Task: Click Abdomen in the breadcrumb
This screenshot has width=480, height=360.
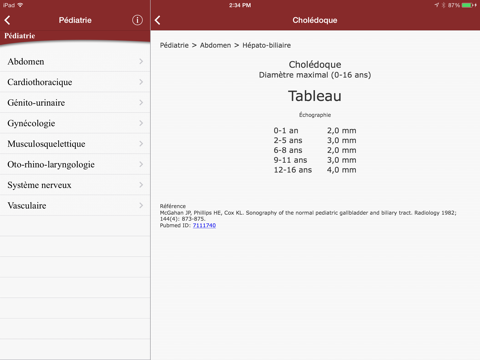Action: coord(215,45)
